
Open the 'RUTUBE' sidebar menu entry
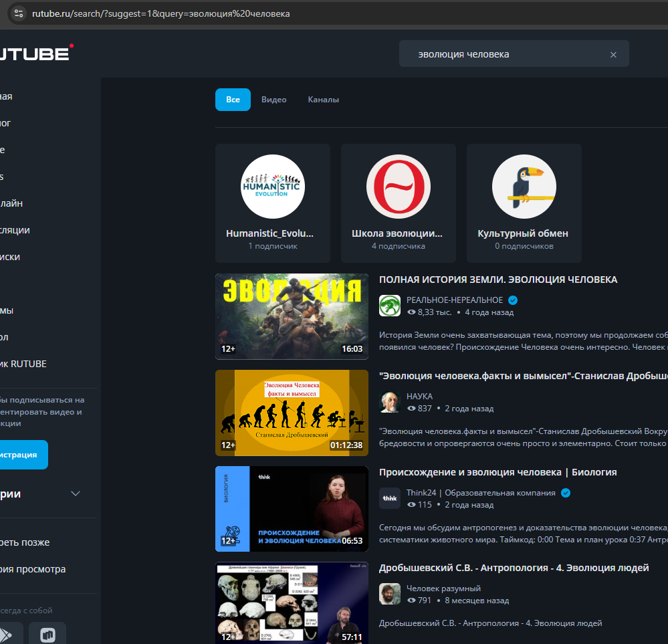coord(23,364)
